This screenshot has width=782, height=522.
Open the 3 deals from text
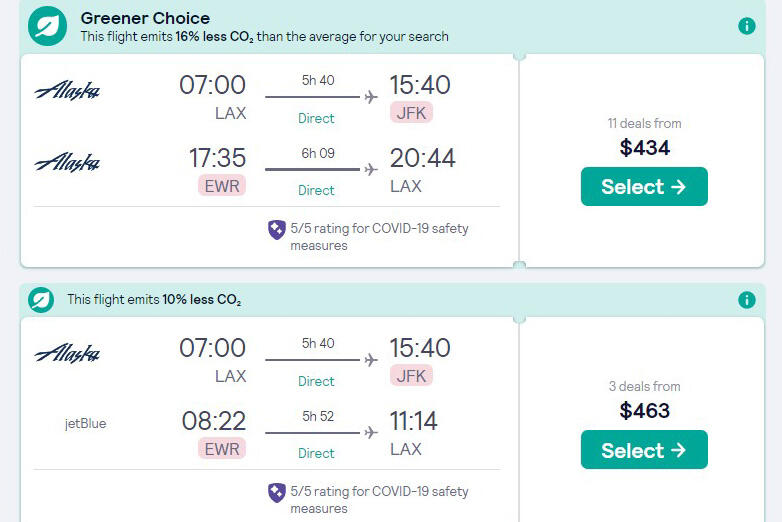click(x=644, y=386)
